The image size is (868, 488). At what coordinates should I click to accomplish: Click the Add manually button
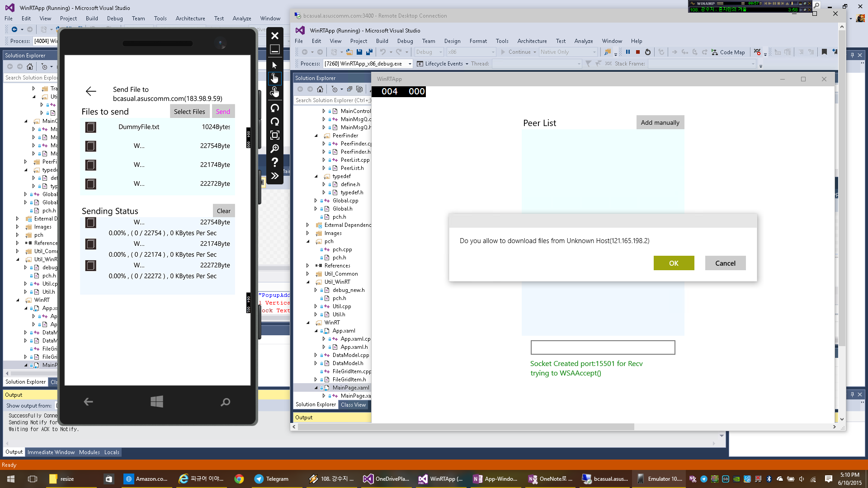point(660,122)
